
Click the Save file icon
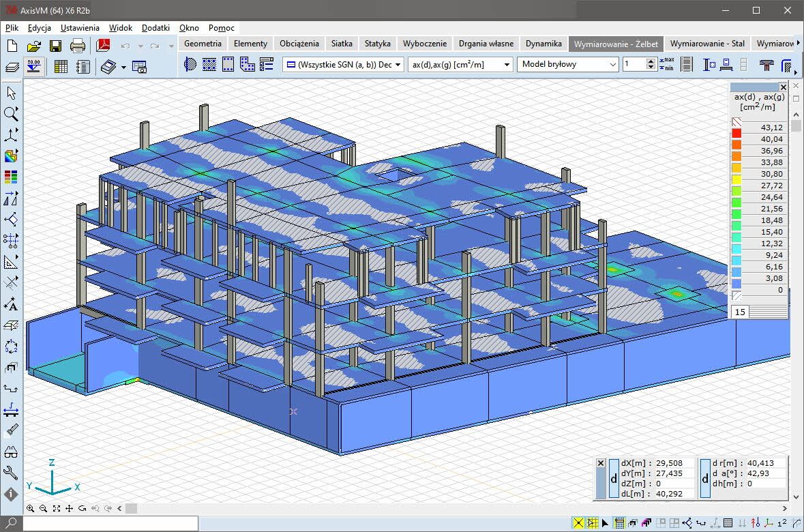(55, 46)
